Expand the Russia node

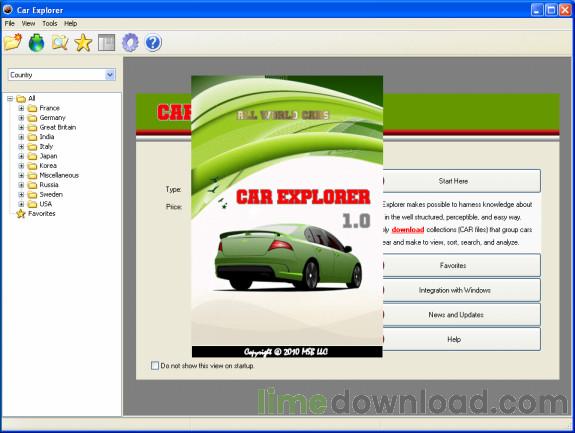[21, 185]
